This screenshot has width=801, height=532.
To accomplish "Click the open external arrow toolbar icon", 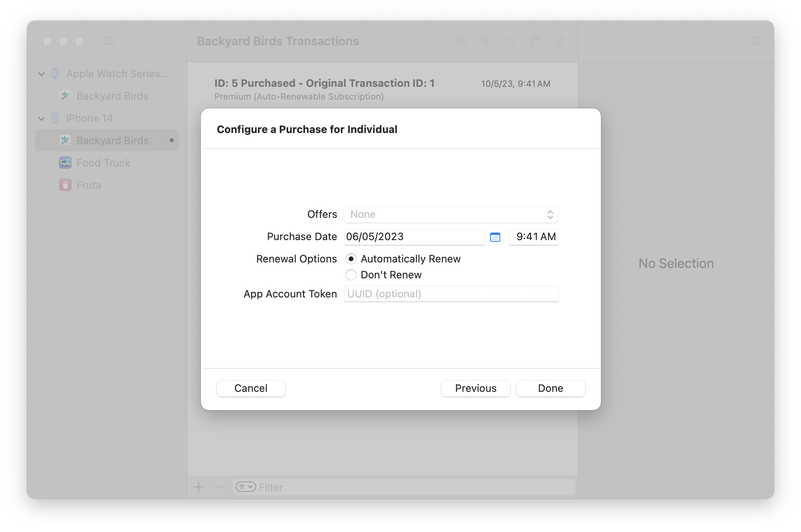I will (560, 41).
